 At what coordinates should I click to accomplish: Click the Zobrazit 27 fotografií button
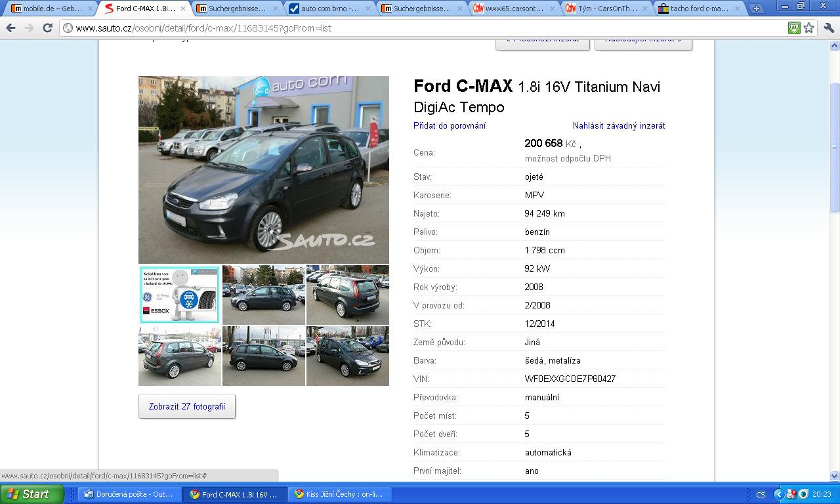point(187,406)
